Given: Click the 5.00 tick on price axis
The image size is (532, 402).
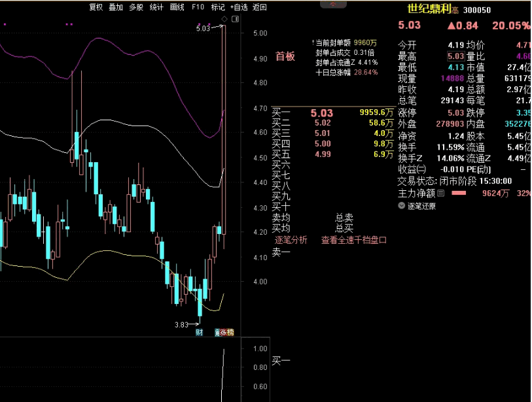Looking at the screenshot, I should pos(260,33).
